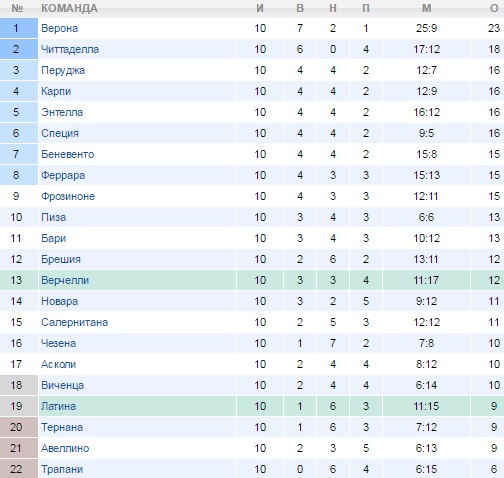Screen dimensions: 504x478
Task: Select the Перуджа team link
Action: (63, 70)
